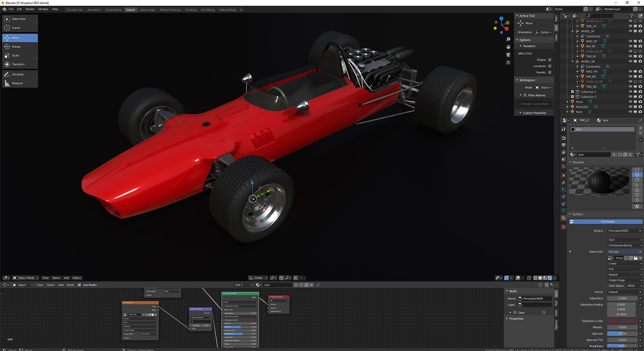Image resolution: width=644 pixels, height=351 pixels.
Task: Click the viewport pan hand icon
Action: pyautogui.click(x=508, y=47)
